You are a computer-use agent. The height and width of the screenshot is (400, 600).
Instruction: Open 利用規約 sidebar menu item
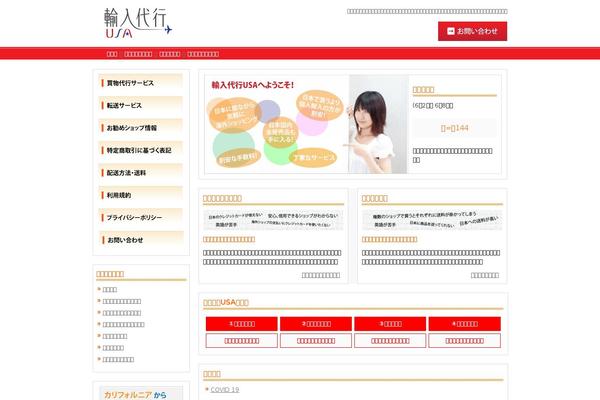click(140, 195)
